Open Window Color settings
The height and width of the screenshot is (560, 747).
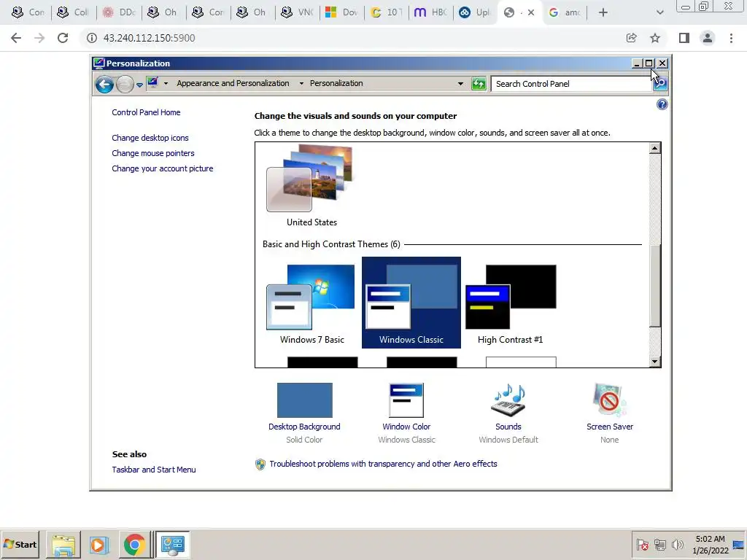point(406,413)
